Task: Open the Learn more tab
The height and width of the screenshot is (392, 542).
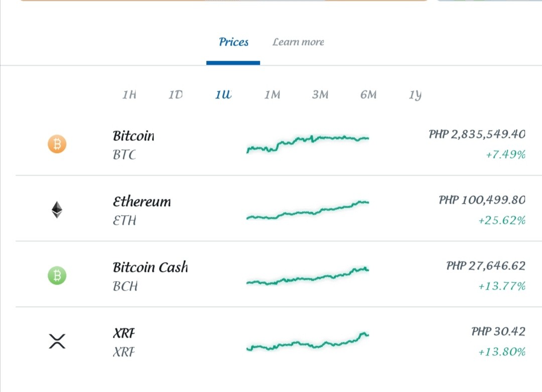Action: [298, 42]
